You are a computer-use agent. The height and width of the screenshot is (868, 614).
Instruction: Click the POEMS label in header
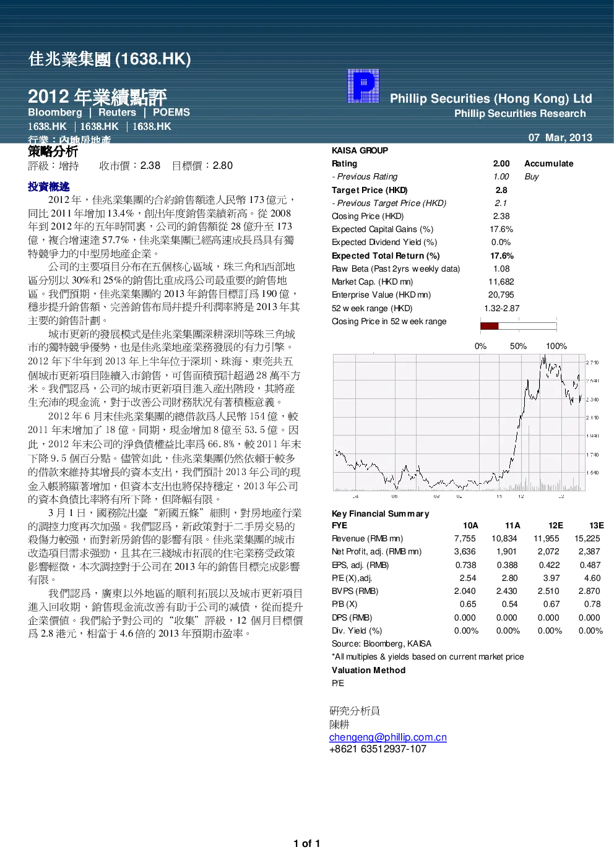(171, 113)
